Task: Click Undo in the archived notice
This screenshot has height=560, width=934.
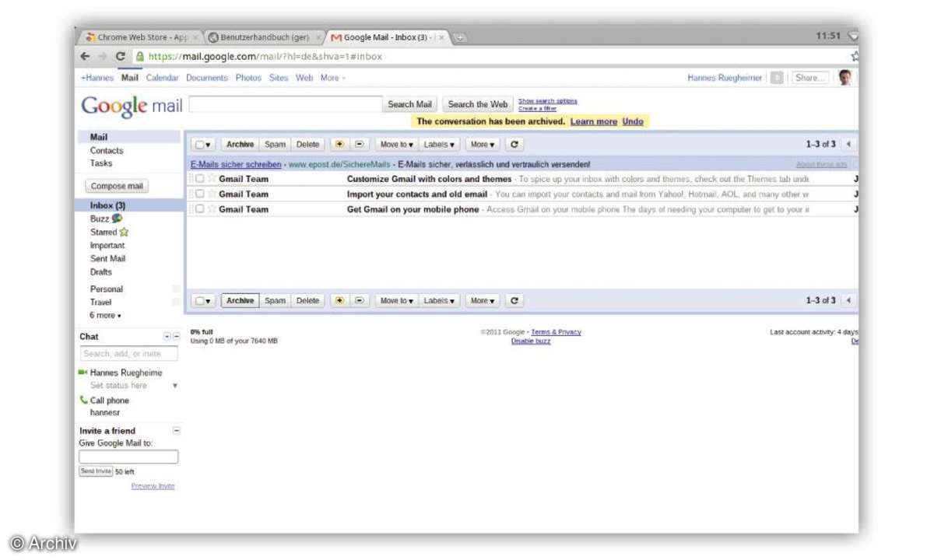Action: coord(633,122)
